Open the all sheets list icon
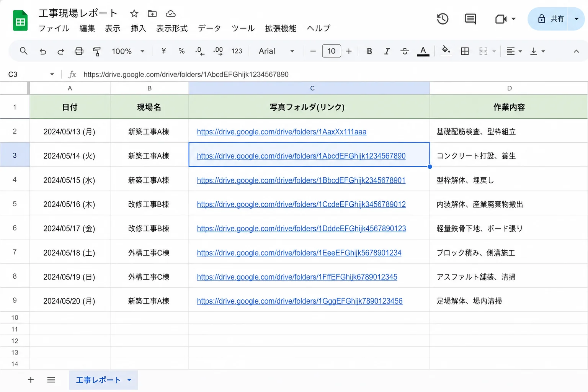The height and width of the screenshot is (392, 588). coord(51,380)
